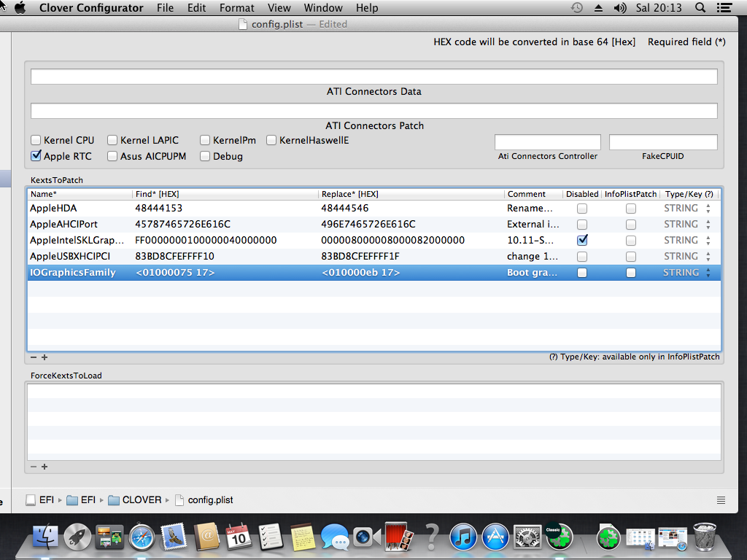Open Type/Key dropdown for AppleAHCIPort row

click(x=708, y=225)
